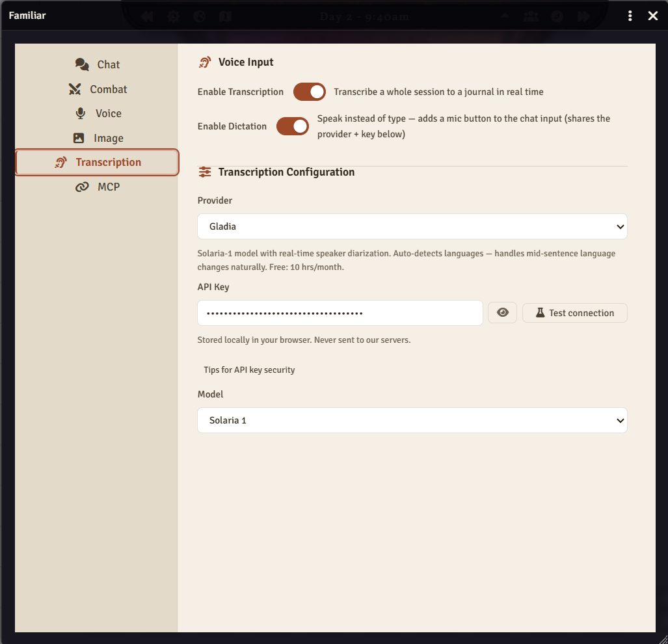The width and height of the screenshot is (668, 644).
Task: Open the Model dropdown showing Solaria 1
Action: [412, 420]
